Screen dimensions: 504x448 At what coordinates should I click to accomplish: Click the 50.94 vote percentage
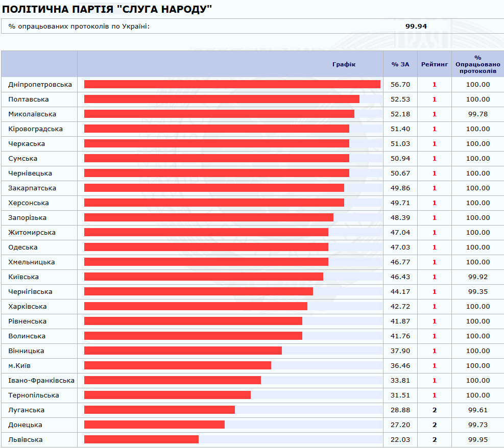[400, 158]
